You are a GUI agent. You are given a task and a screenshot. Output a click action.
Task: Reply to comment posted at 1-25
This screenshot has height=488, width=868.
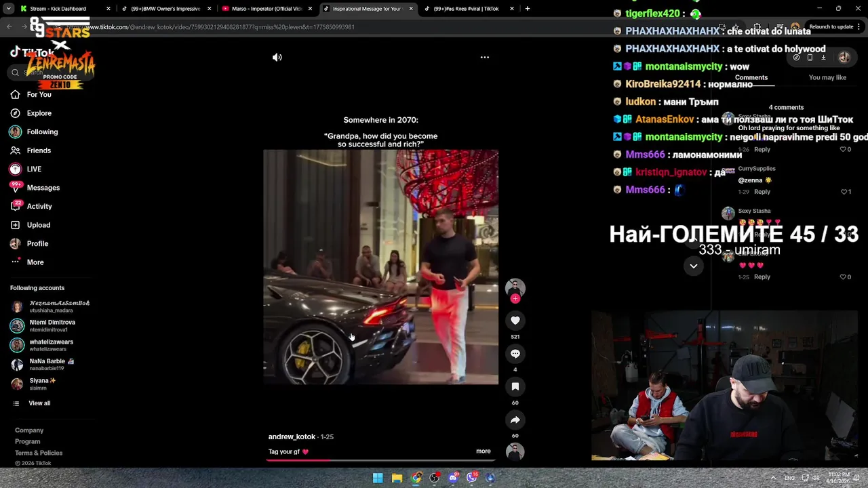pyautogui.click(x=762, y=277)
